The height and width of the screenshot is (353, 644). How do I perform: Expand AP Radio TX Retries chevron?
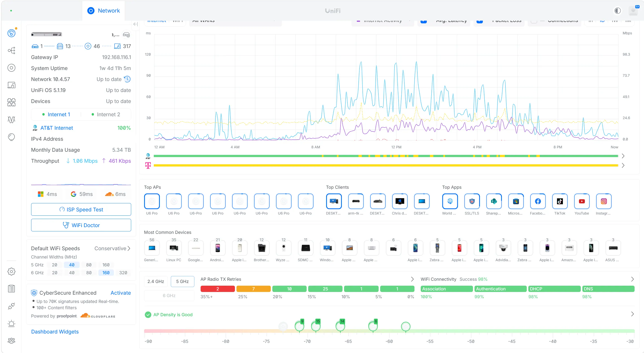(412, 279)
